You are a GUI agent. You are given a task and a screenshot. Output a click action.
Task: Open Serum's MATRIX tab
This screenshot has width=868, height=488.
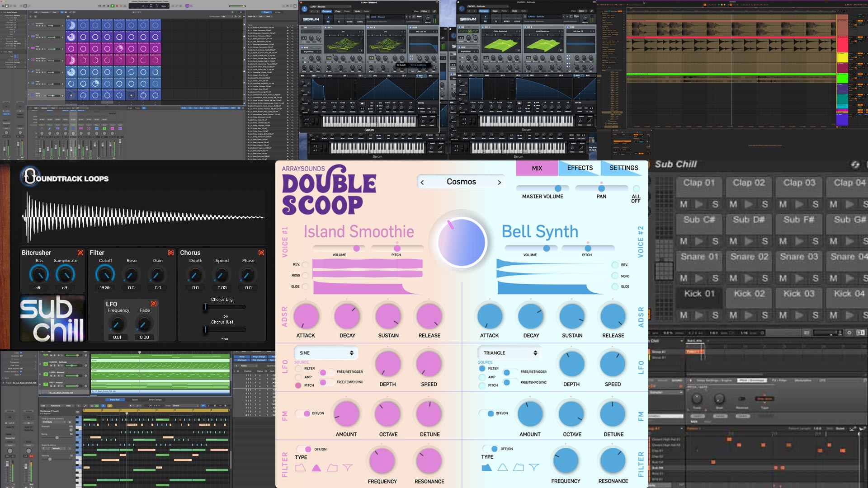coord(349,21)
